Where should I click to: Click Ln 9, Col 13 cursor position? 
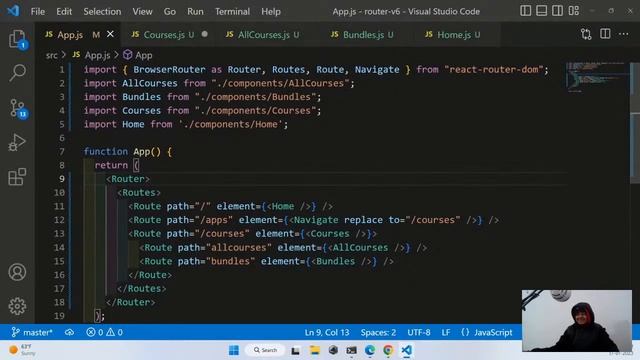point(327,332)
